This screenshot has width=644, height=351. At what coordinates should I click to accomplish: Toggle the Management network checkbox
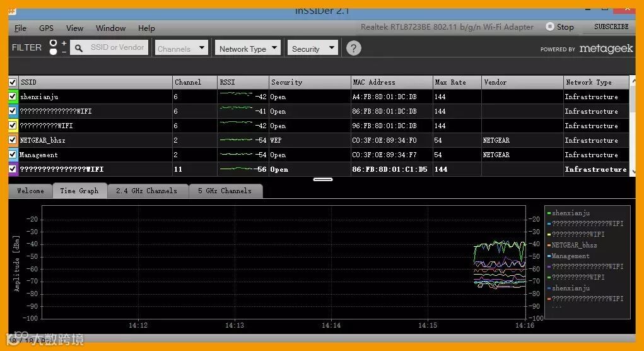point(13,155)
